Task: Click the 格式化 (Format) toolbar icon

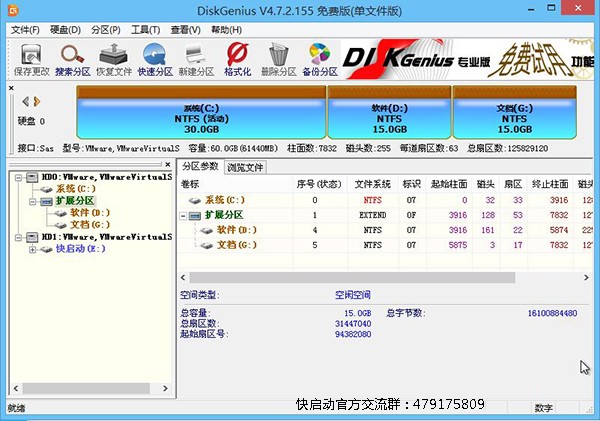Action: point(237,58)
